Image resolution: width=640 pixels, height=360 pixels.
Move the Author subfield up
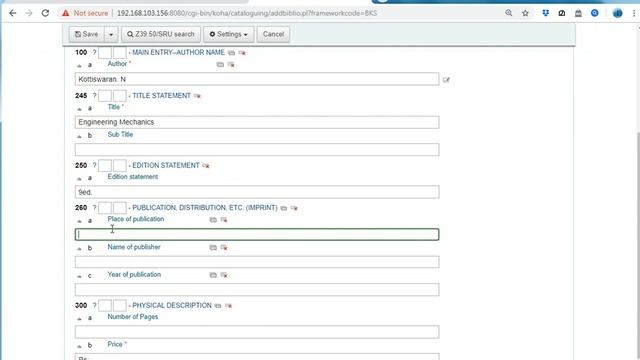(79, 65)
